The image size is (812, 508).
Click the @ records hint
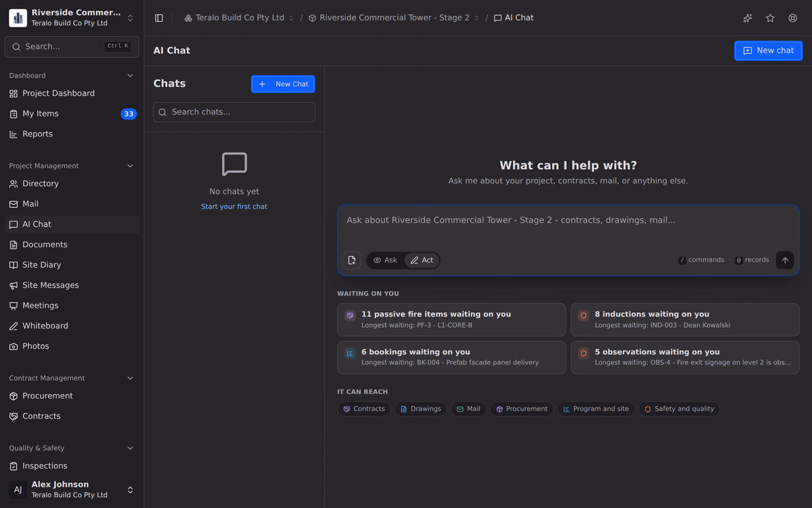tap(752, 260)
